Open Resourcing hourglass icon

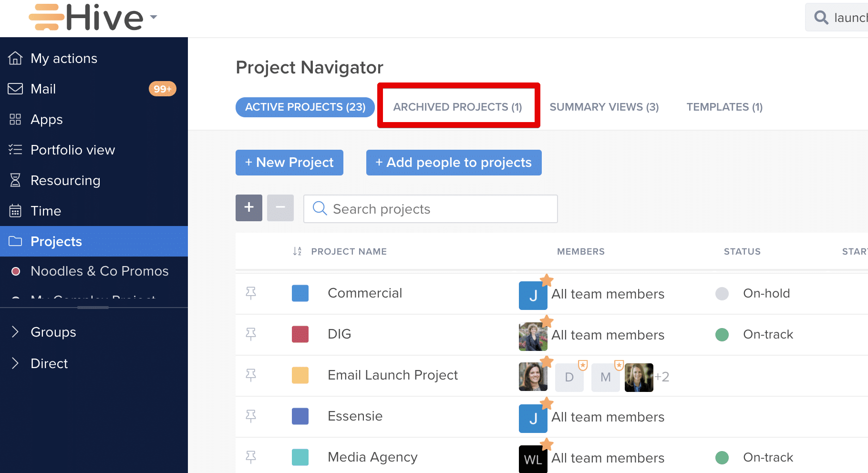click(15, 180)
